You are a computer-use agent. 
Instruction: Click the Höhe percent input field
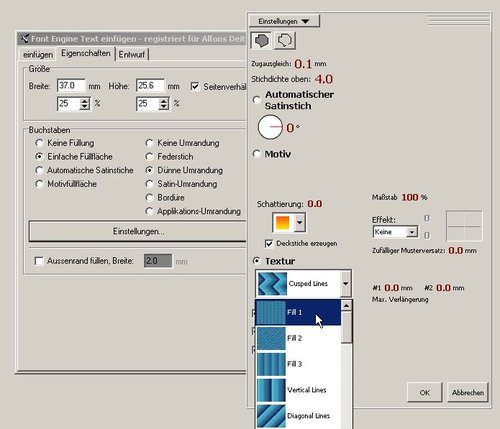point(148,104)
